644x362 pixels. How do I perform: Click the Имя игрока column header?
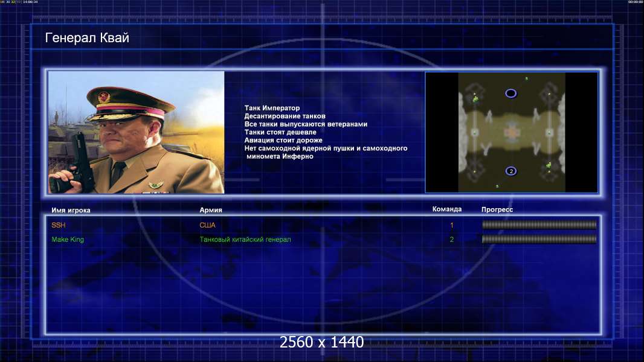click(71, 210)
